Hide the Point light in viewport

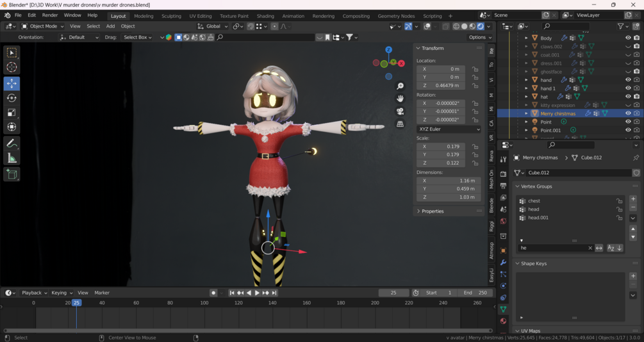coord(628,122)
